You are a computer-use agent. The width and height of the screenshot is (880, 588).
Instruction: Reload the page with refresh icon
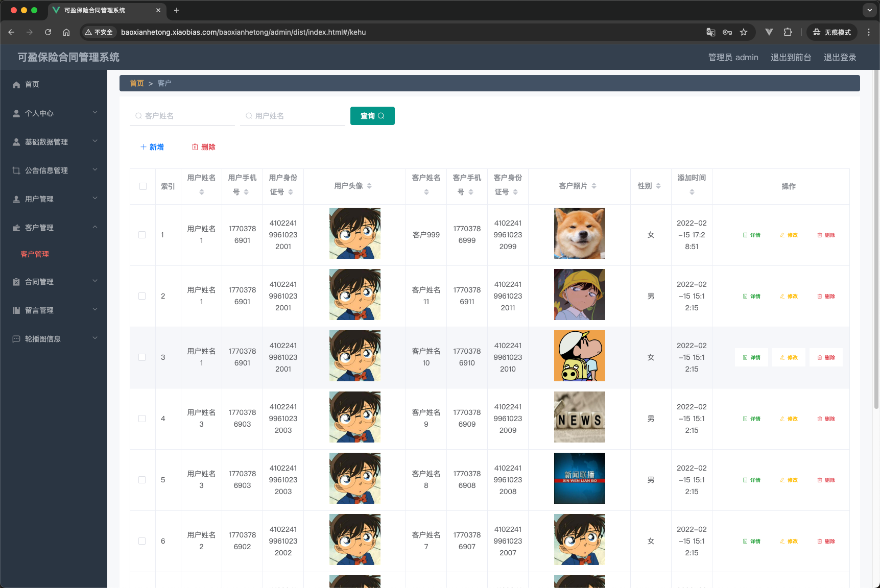[x=48, y=32]
